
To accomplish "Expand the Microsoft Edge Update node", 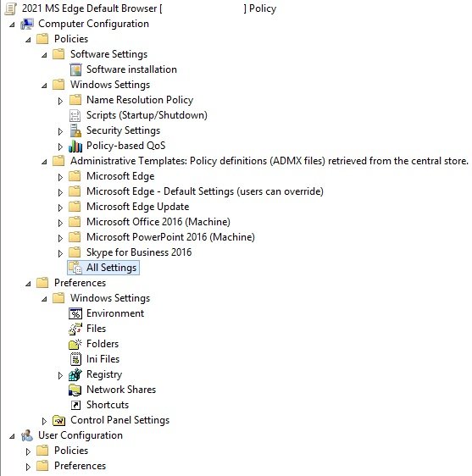I will (60, 208).
